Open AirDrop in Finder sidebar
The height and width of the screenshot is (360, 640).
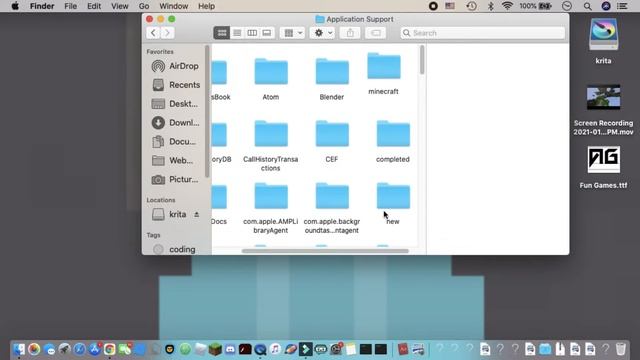pos(175,66)
